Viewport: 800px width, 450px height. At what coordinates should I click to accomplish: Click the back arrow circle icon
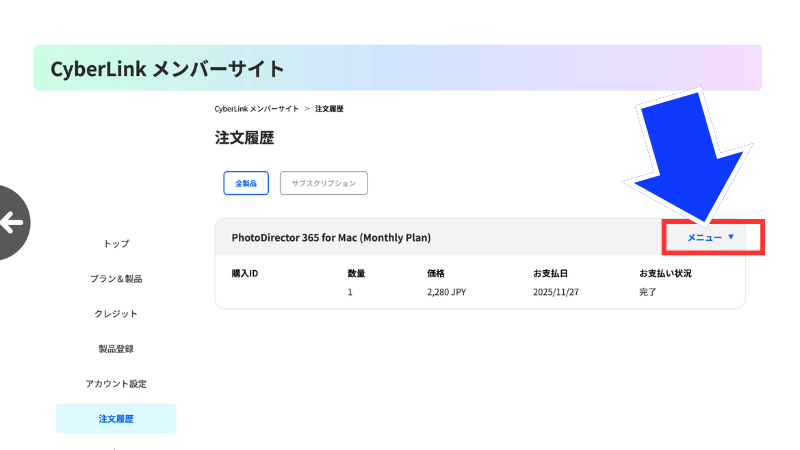(12, 222)
